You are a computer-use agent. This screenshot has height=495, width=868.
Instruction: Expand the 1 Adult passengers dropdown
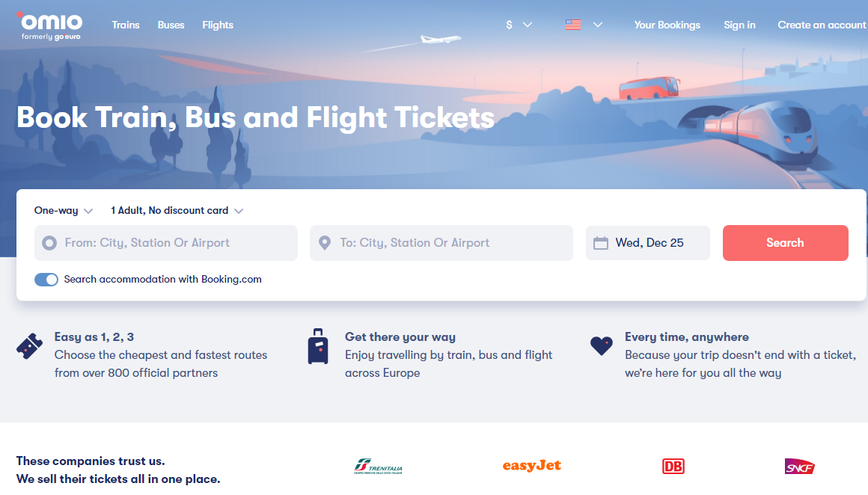[177, 211]
